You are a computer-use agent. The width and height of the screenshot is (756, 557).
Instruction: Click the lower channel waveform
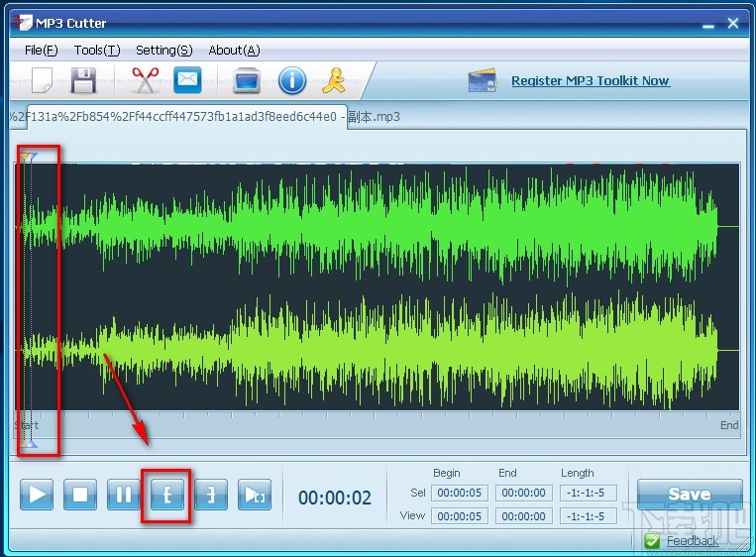click(x=377, y=351)
